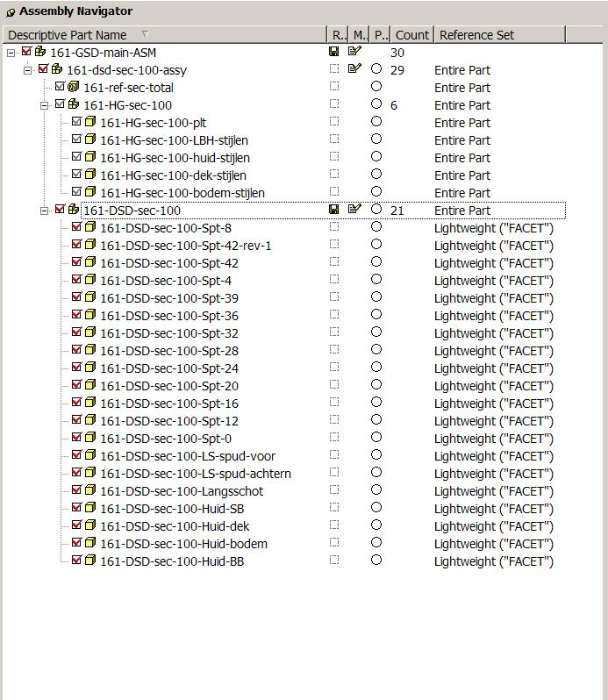The width and height of the screenshot is (608, 700).
Task: Click the save icon in the 161-DSD-sec-100 row
Action: (x=333, y=210)
